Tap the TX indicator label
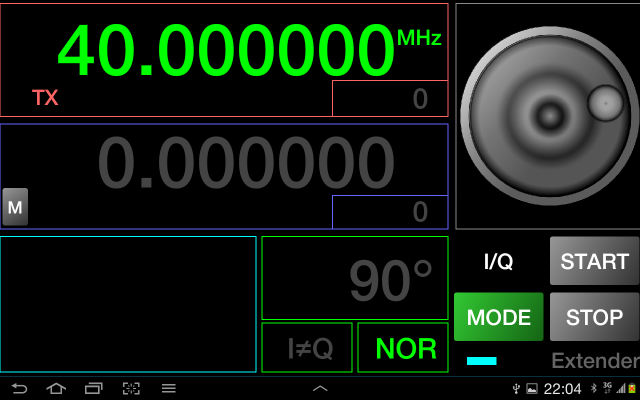The height and width of the screenshot is (400, 640). point(45,98)
